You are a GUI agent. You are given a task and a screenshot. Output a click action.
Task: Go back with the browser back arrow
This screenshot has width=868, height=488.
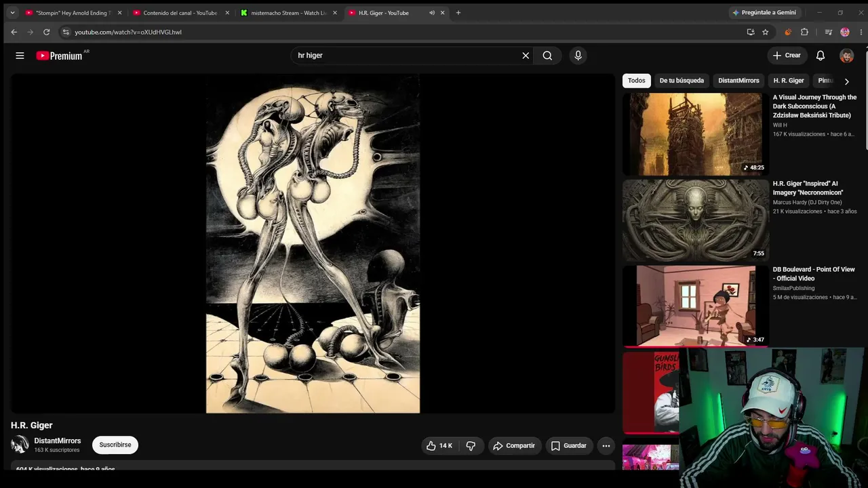14,32
